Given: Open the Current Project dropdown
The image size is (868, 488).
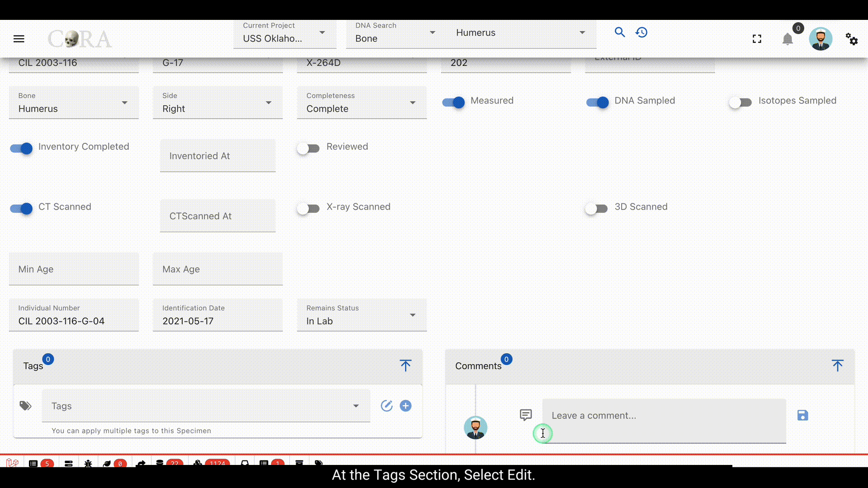Looking at the screenshot, I should 285,33.
